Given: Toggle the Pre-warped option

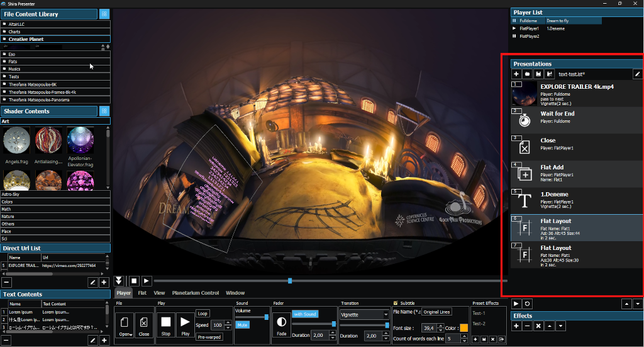Looking at the screenshot, I should 209,337.
